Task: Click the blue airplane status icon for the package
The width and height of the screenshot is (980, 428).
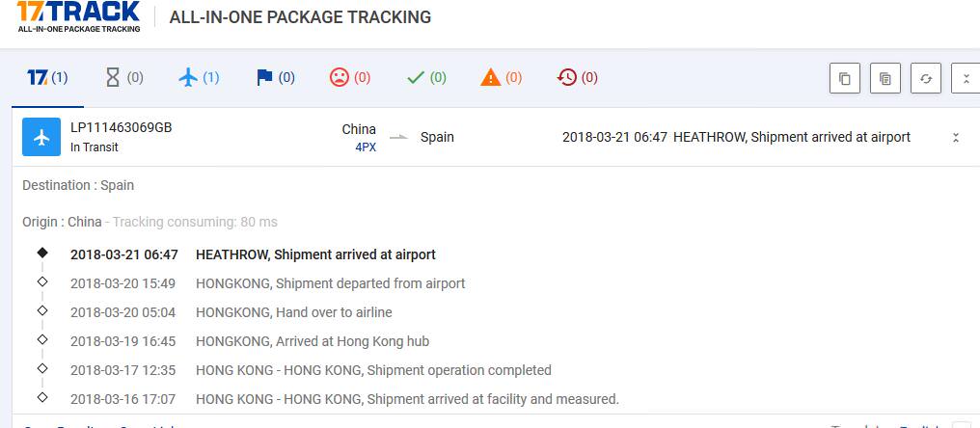Action: (x=41, y=137)
